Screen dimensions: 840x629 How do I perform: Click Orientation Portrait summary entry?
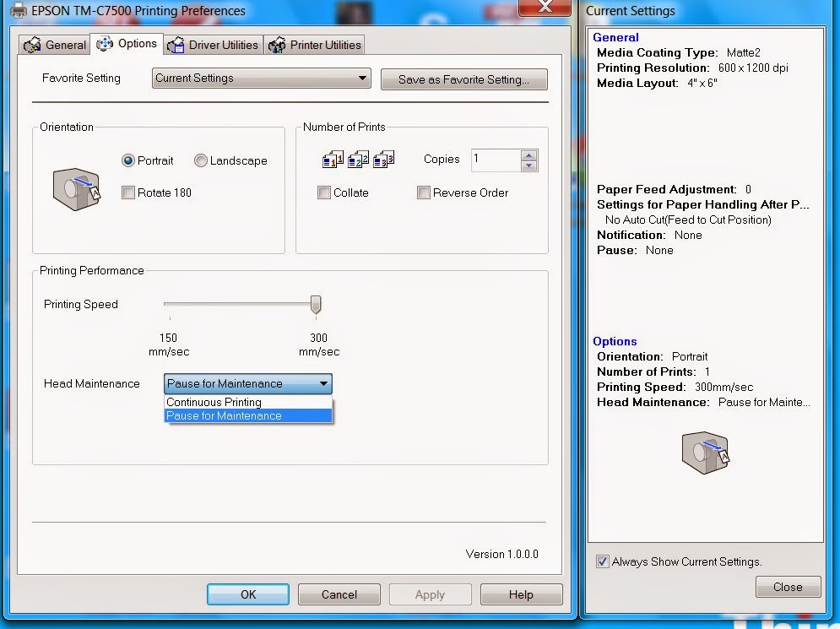652,356
